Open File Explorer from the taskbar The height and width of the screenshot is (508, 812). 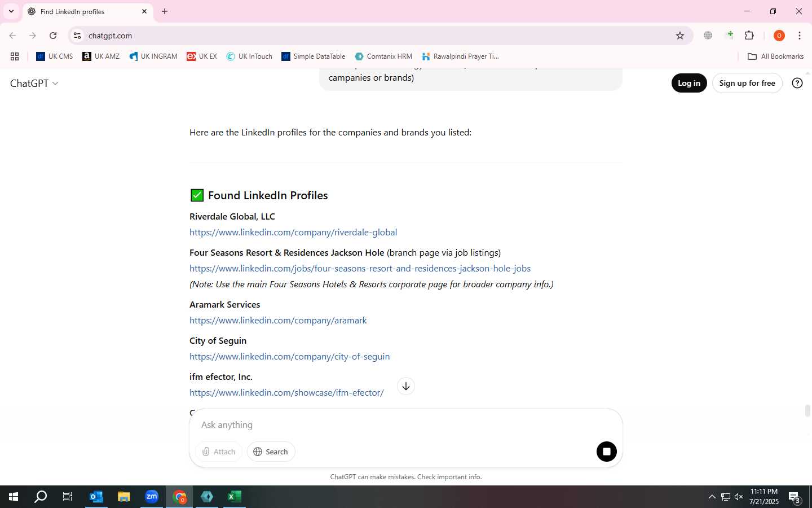pos(123,497)
